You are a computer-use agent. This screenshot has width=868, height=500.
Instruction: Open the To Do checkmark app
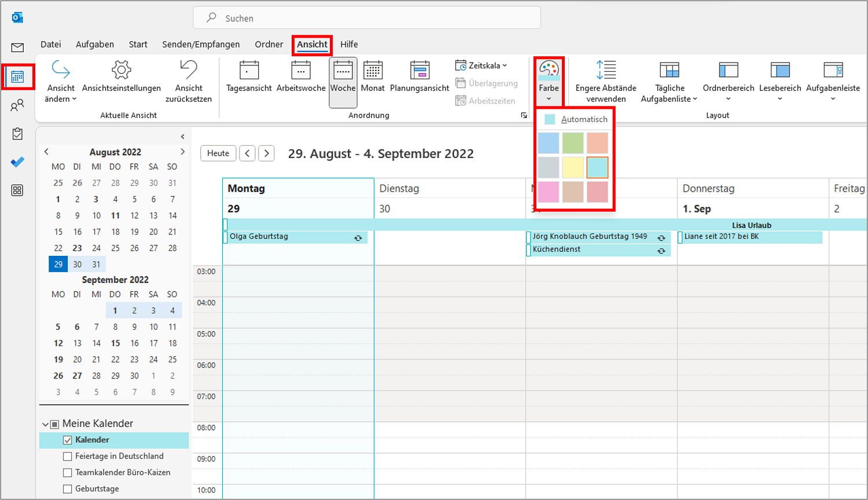(x=17, y=163)
